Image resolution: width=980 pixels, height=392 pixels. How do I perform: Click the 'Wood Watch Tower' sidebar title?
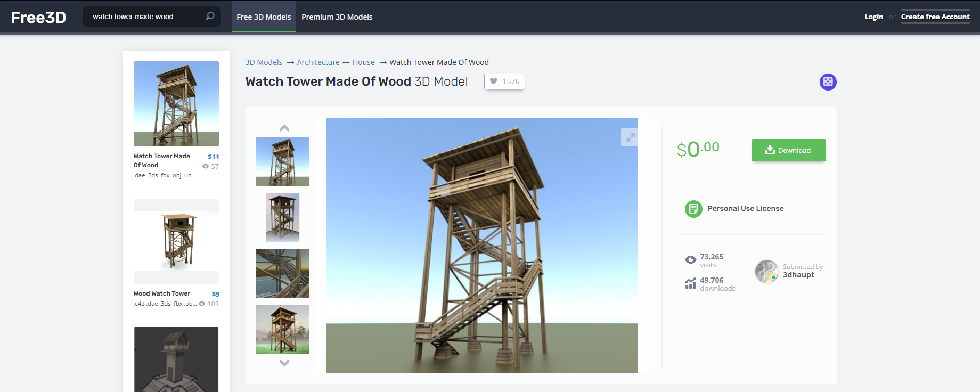[x=162, y=293]
